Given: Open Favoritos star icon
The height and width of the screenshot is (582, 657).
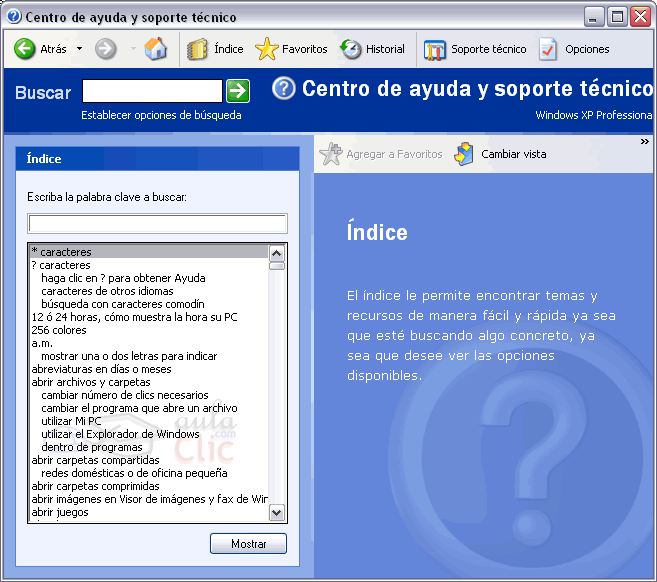Looking at the screenshot, I should [x=266, y=49].
